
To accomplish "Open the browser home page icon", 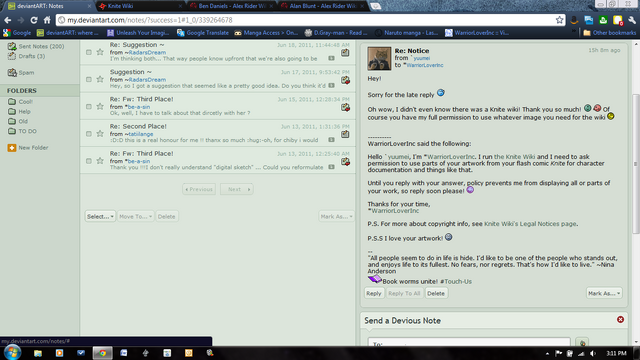I will (47, 20).
